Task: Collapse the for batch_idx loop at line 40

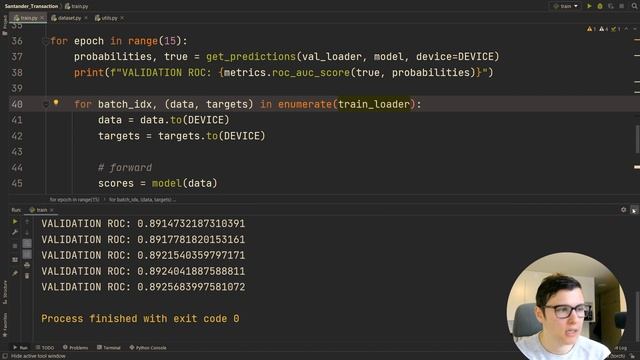Action: pos(45,104)
